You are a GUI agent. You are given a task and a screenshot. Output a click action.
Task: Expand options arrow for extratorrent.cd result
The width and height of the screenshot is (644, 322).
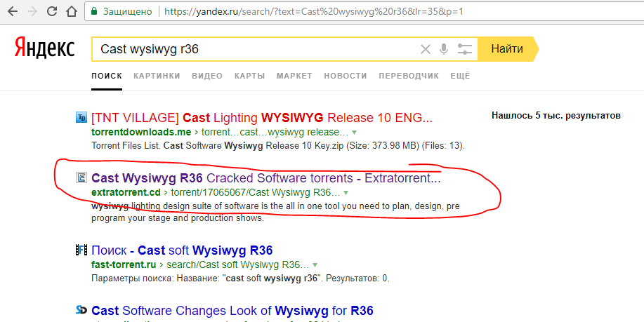click(346, 193)
